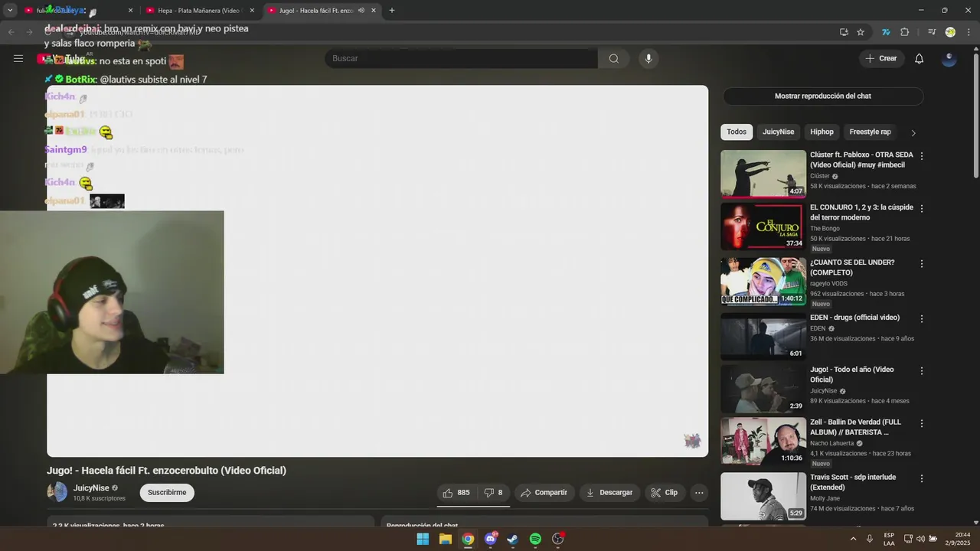980x551 pixels.
Task: Download the video with Descargar
Action: tap(609, 493)
